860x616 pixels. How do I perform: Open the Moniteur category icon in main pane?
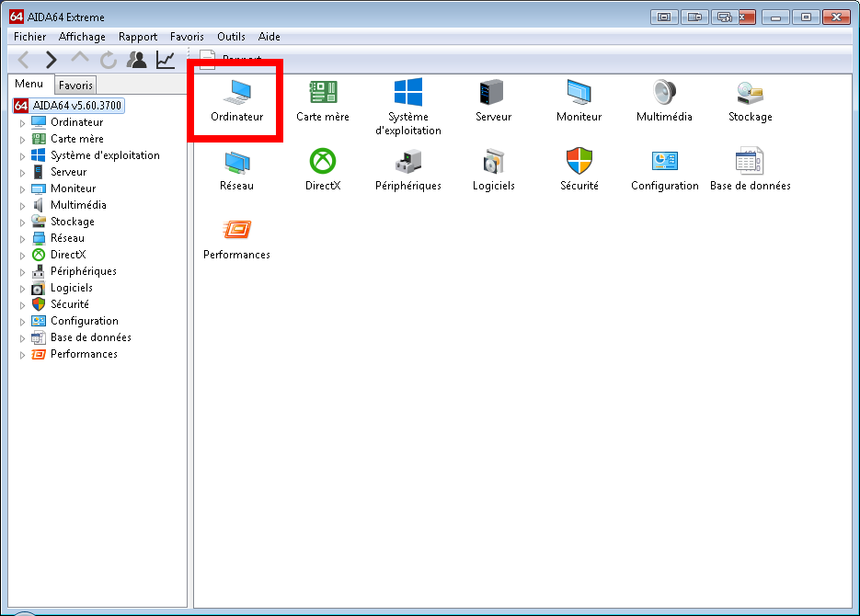coord(579,92)
